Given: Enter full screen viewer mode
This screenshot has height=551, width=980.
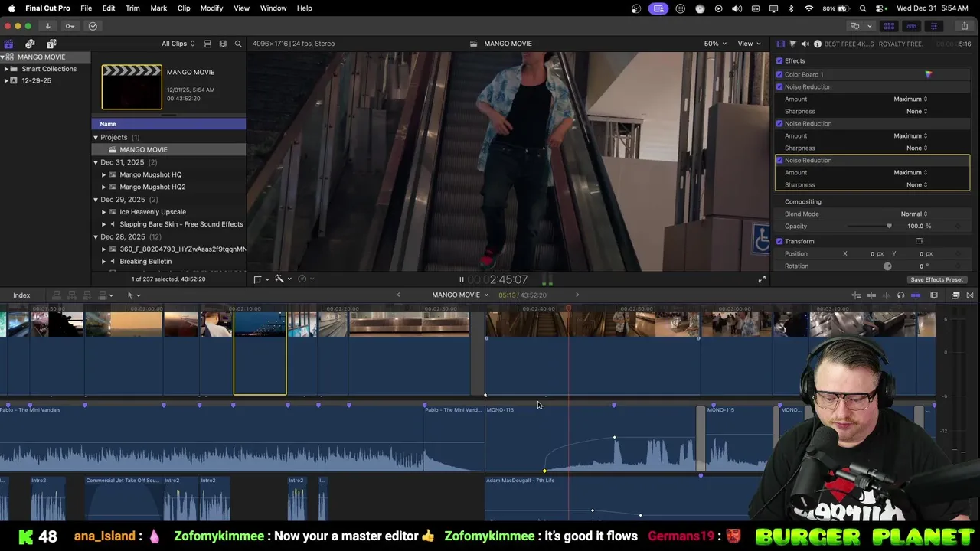Looking at the screenshot, I should click(x=762, y=280).
